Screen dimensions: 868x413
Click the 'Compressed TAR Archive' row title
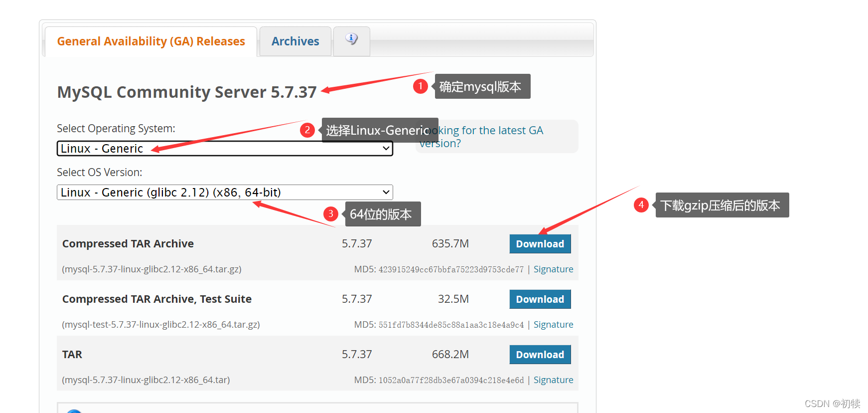pyautogui.click(x=128, y=244)
